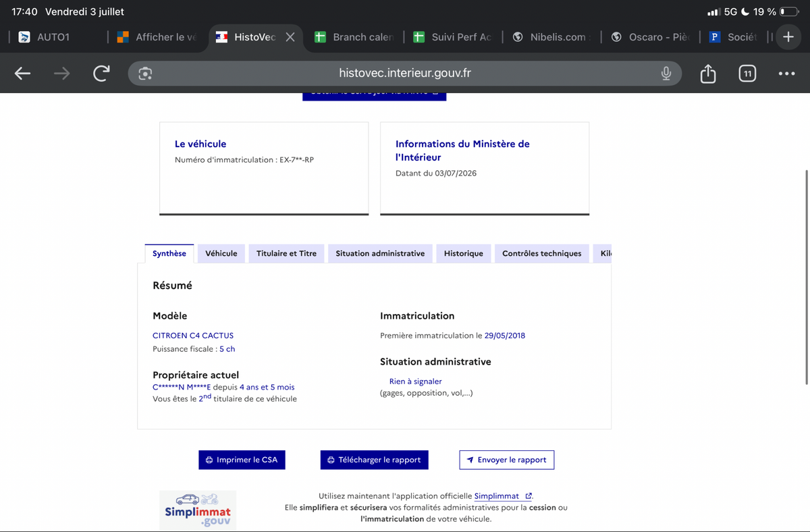Viewport: 810px width, 532px height.
Task: Open the browser three-dot menu
Action: tap(786, 74)
